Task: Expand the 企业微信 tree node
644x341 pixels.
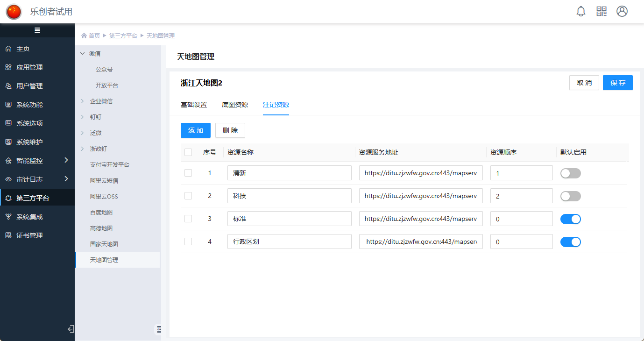Action: (x=83, y=101)
